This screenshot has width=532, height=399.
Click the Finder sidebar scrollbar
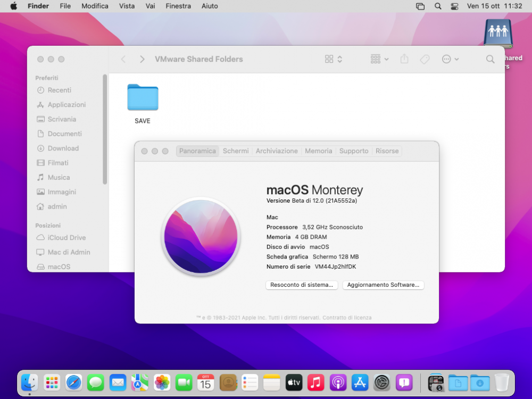pos(105,129)
